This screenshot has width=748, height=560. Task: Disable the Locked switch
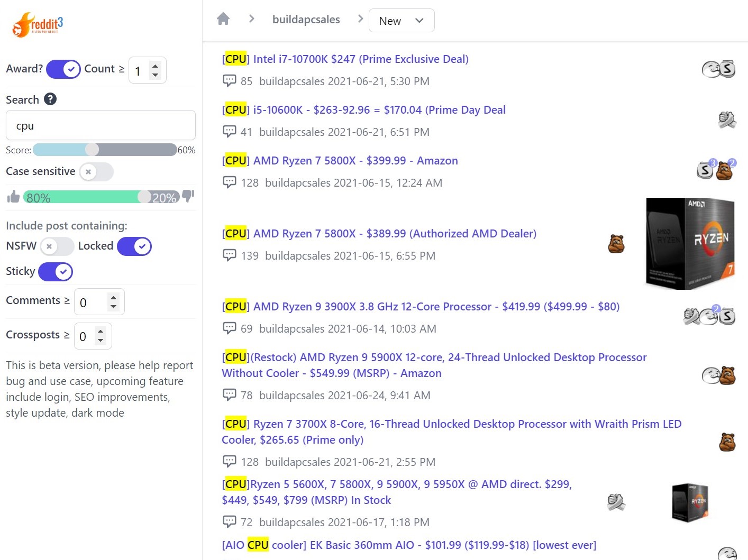point(134,246)
